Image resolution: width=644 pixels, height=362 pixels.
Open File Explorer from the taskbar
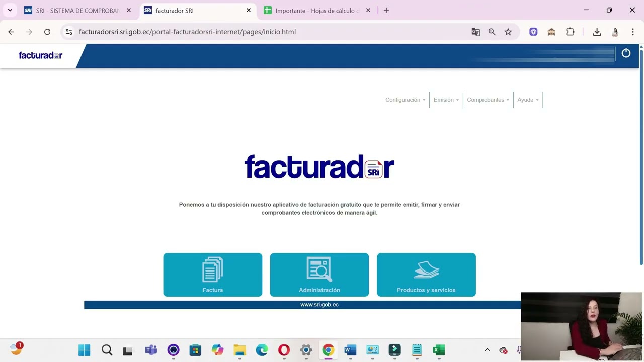pyautogui.click(x=239, y=350)
